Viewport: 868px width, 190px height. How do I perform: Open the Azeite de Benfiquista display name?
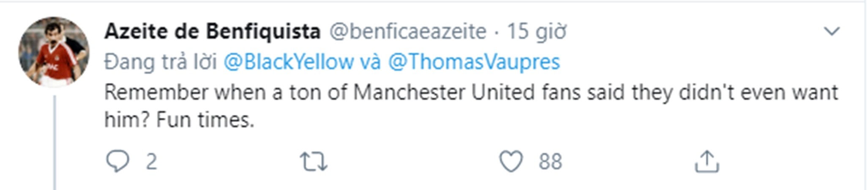point(212,32)
